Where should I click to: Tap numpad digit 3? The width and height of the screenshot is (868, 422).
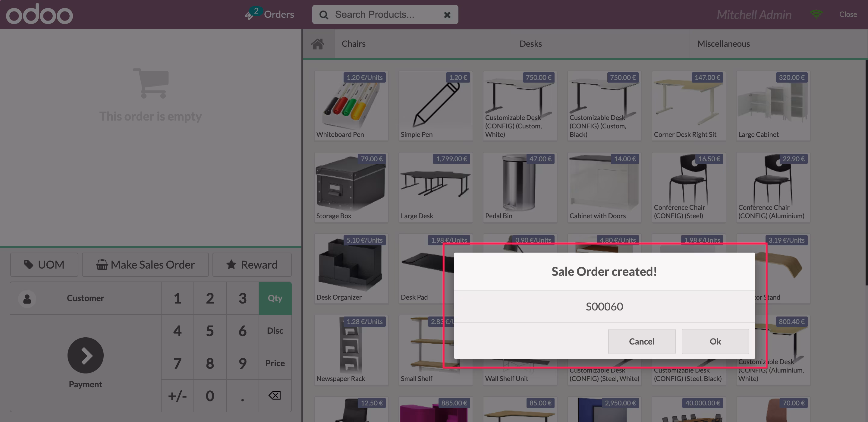(x=243, y=298)
